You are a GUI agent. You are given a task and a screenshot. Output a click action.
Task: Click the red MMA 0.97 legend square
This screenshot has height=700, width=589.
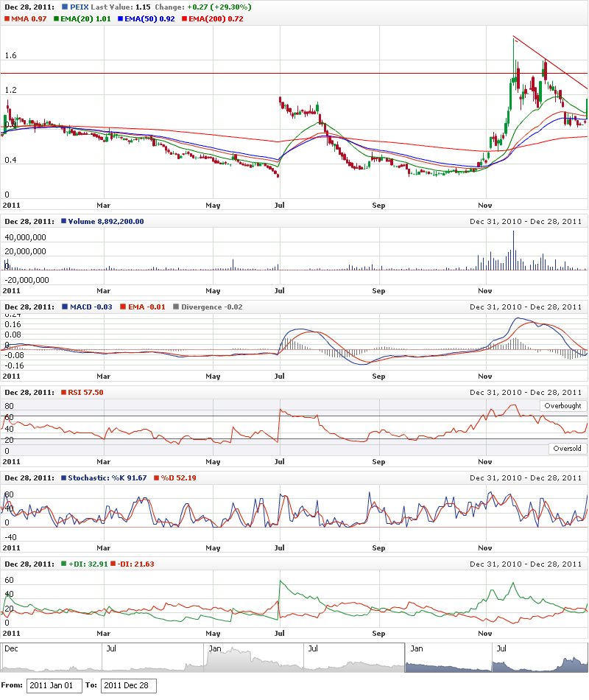(x=7, y=18)
